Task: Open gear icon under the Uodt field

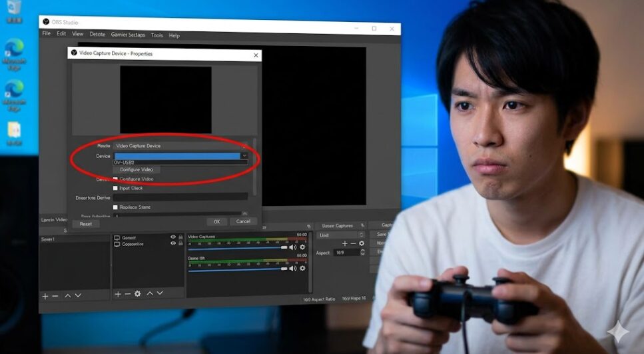Action: click(x=362, y=243)
